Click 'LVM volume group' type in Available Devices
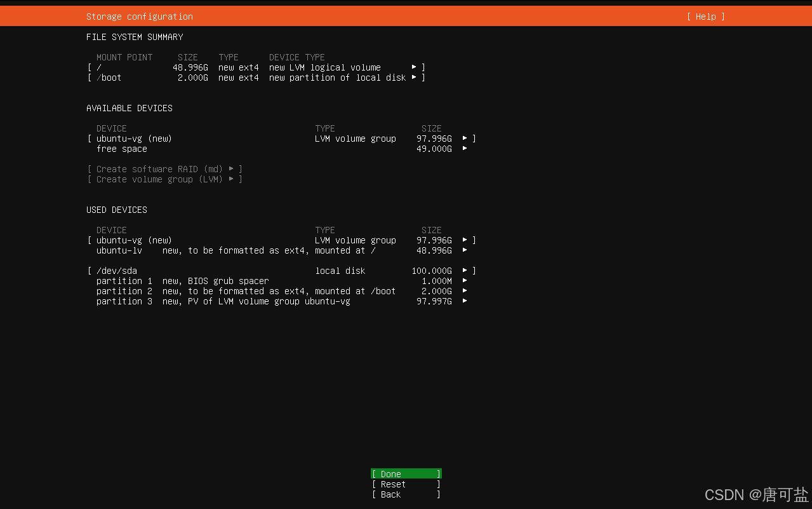Viewport: 812px width, 509px height. [x=356, y=139]
